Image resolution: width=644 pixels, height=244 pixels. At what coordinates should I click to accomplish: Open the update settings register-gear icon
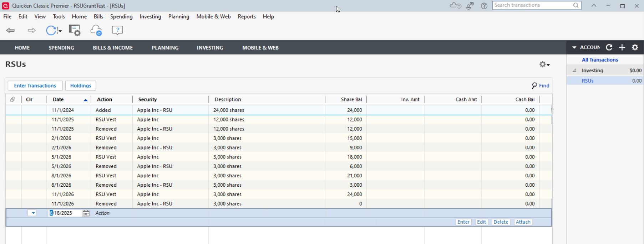(75, 30)
